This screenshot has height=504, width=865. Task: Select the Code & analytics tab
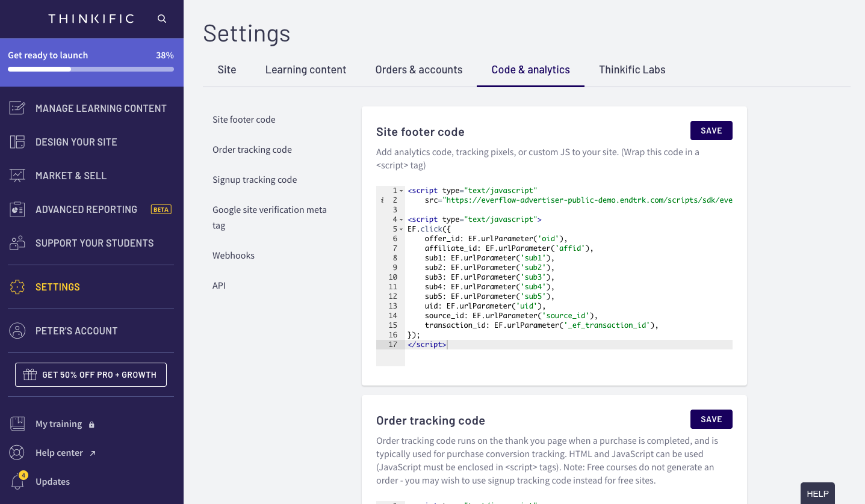(530, 70)
